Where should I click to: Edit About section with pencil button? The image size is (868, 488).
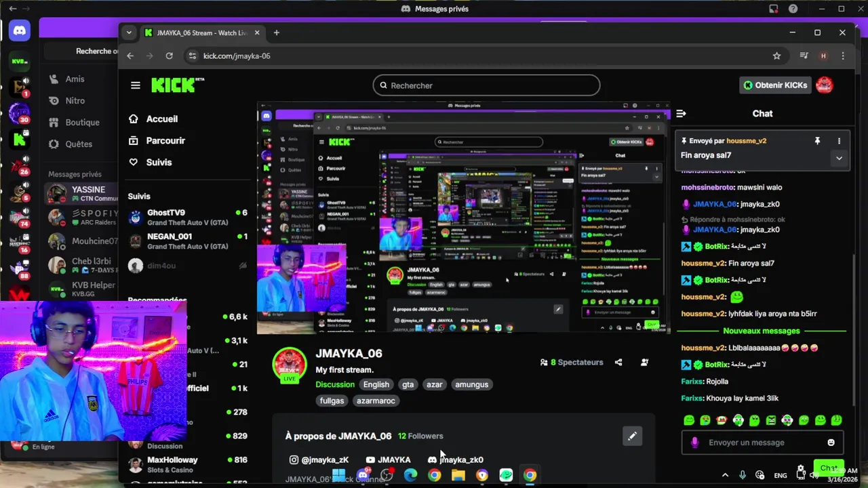[632, 436]
